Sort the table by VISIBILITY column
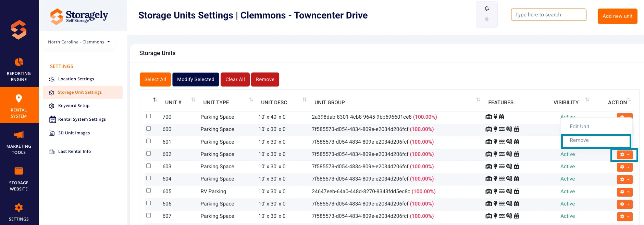Screen dimensions: 644x225 (587, 100)
